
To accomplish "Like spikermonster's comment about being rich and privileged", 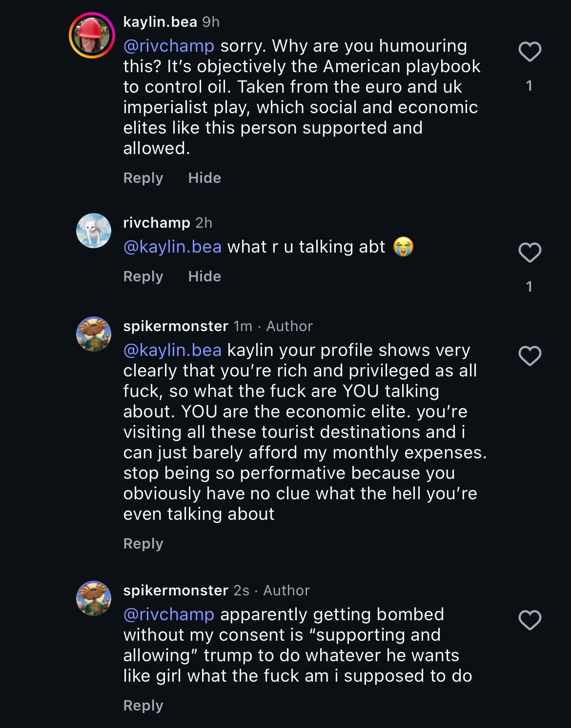I will (x=530, y=356).
